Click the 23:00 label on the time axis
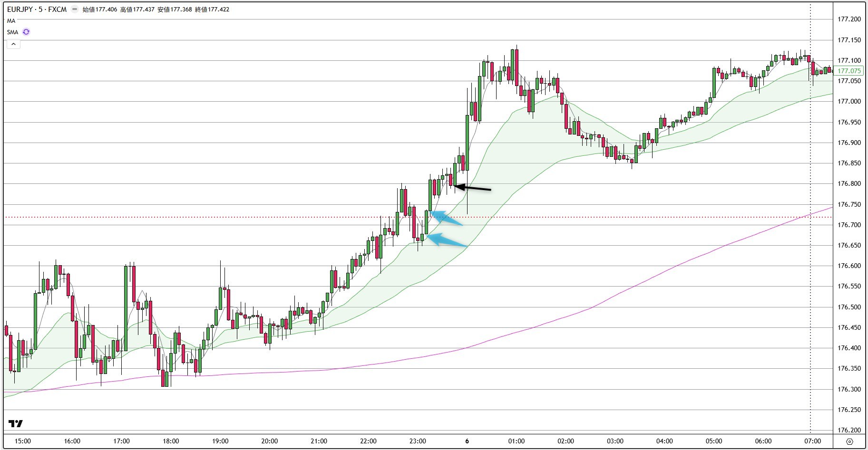The image size is (868, 450). 418,441
